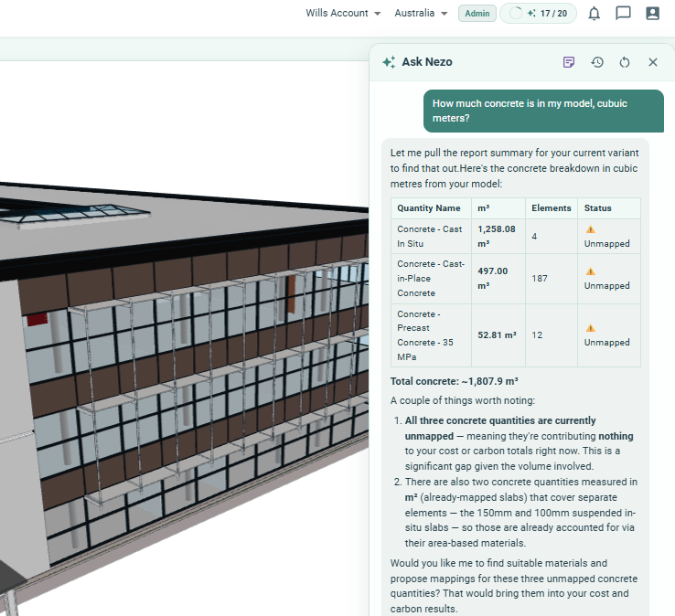
Task: Click the Elements column header
Action: tap(551, 208)
